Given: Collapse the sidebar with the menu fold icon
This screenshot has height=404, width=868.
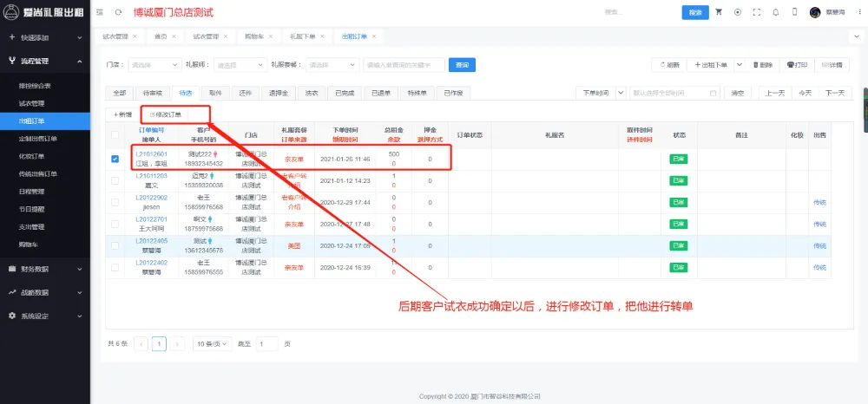Looking at the screenshot, I should [x=99, y=13].
